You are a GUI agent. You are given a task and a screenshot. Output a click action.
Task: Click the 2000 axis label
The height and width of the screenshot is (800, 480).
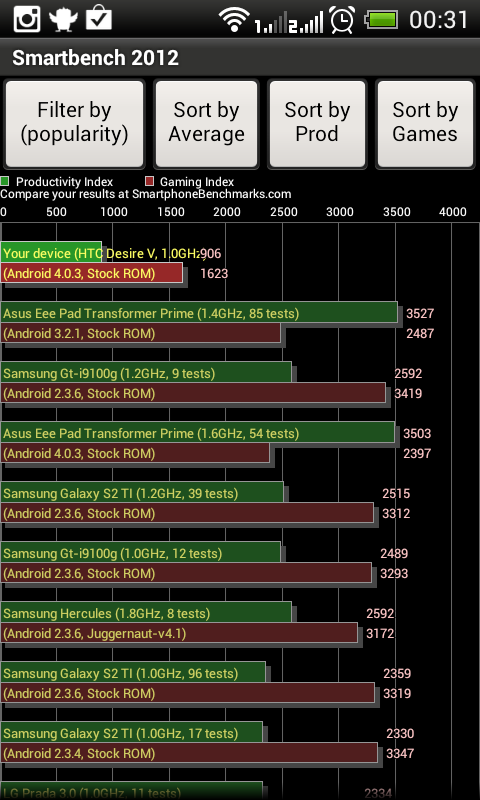tap(226, 212)
